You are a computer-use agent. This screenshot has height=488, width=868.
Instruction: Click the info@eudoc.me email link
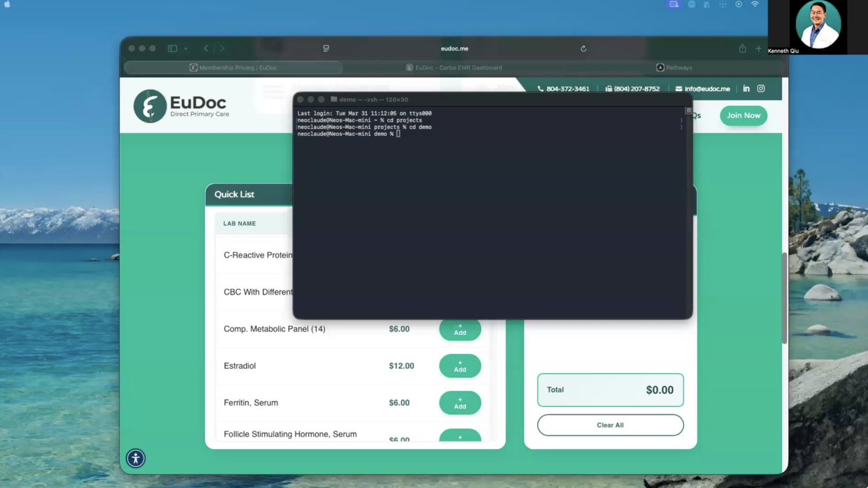pyautogui.click(x=702, y=89)
